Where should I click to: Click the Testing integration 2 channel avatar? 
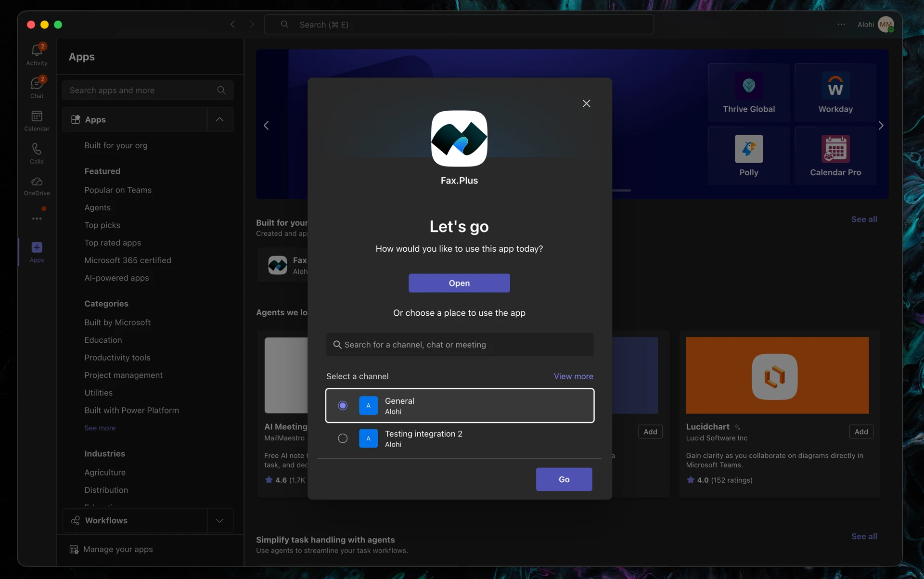coord(369,438)
